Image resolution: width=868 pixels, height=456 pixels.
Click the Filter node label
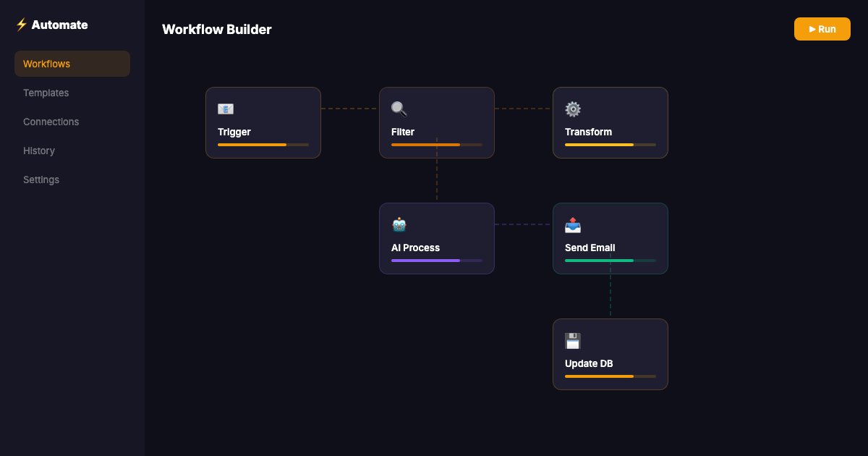tap(403, 132)
